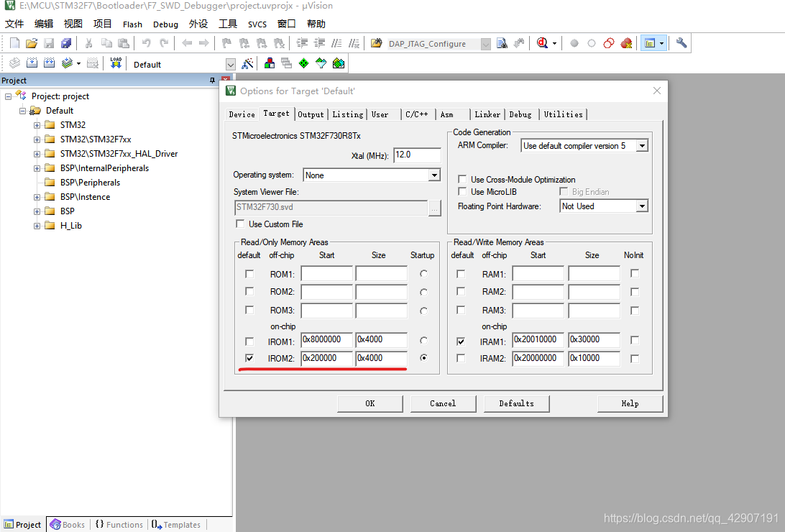
Task: Click the Indent selected lines icon
Action: click(302, 44)
